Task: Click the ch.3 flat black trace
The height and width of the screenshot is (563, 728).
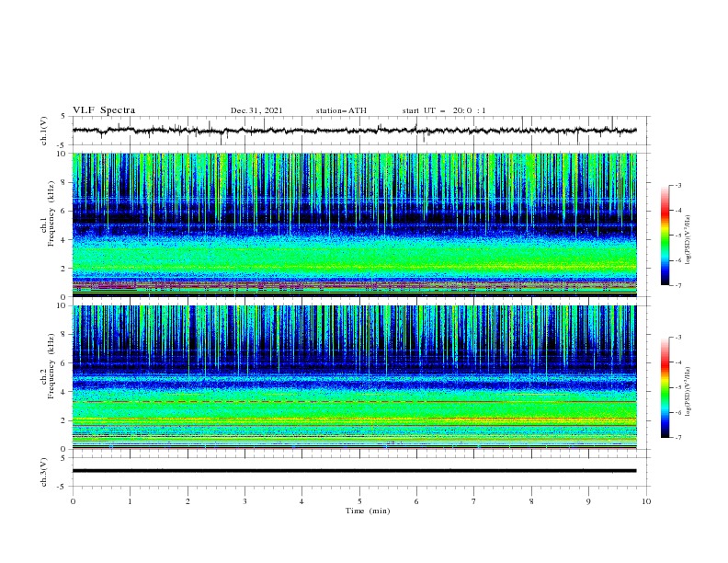Action: pos(354,471)
